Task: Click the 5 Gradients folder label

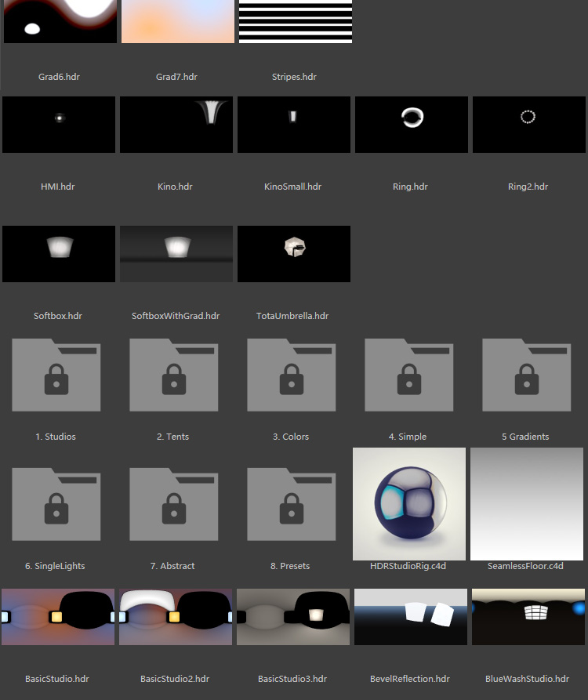Action: click(525, 437)
